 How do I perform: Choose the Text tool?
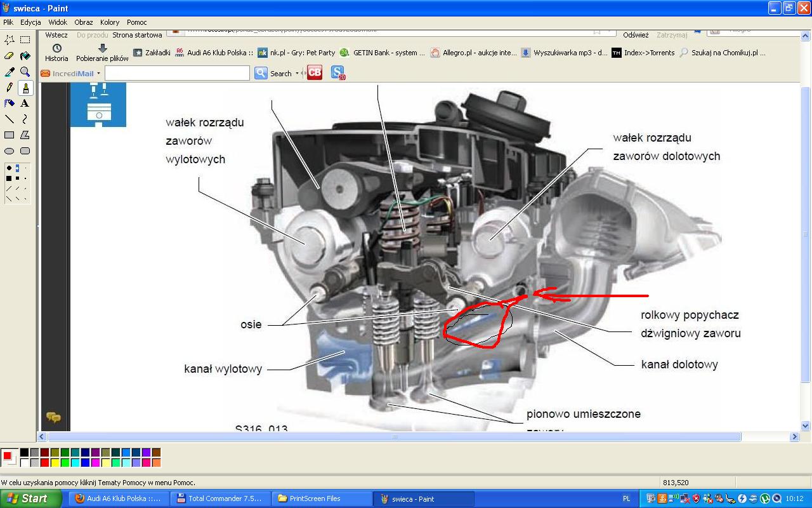[x=25, y=104]
